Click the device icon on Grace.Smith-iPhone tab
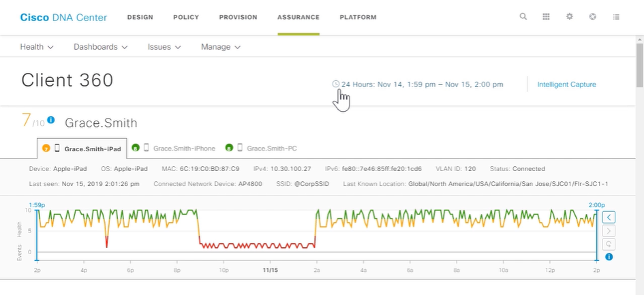The width and height of the screenshot is (644, 295). (147, 148)
